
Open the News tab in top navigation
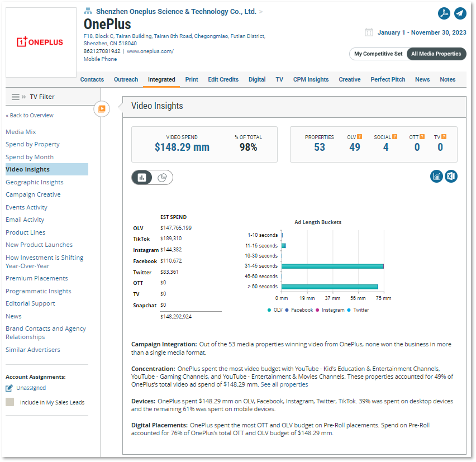coord(422,79)
